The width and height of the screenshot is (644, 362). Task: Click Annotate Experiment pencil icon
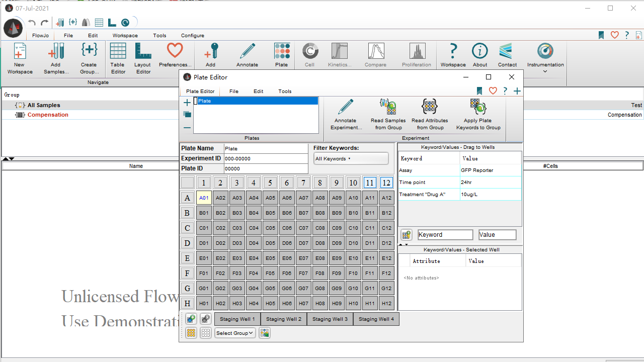[346, 107]
